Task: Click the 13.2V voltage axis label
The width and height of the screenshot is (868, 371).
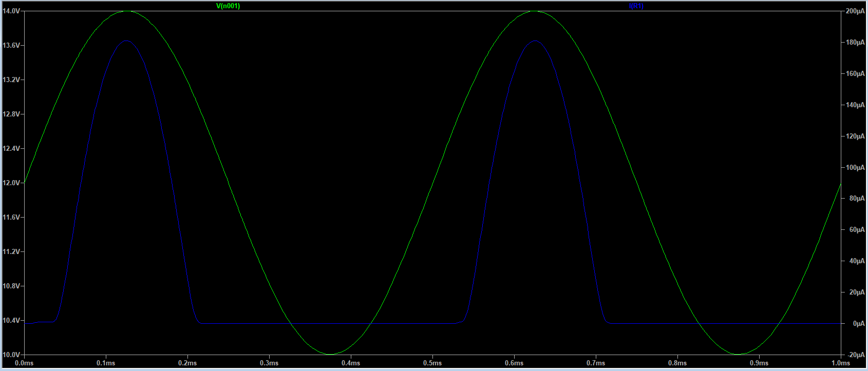Action: point(11,80)
